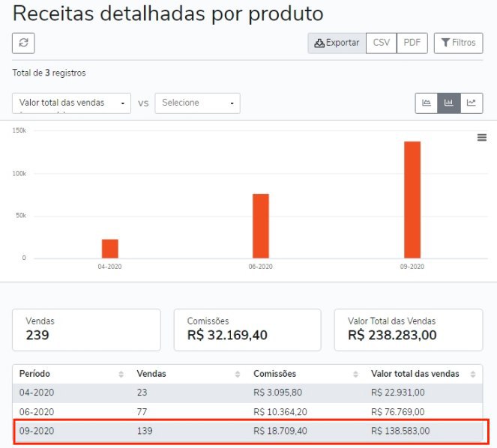Click the R$ 3.095,80 commission cell

[277, 393]
